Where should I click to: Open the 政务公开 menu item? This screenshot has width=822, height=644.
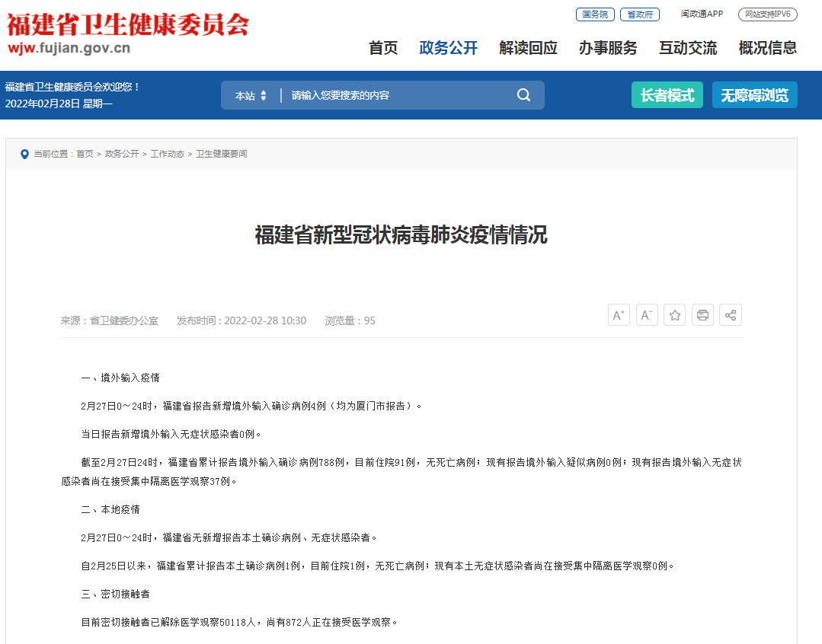[x=448, y=48]
